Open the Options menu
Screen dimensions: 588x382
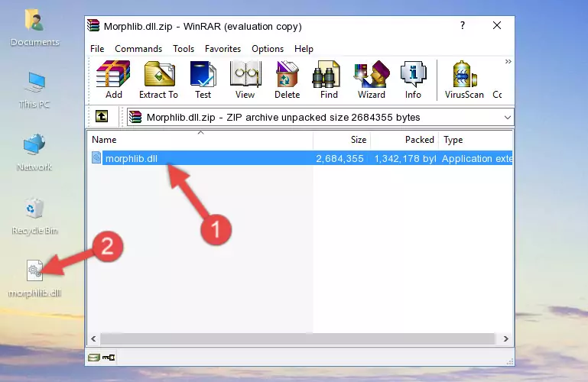tap(268, 49)
